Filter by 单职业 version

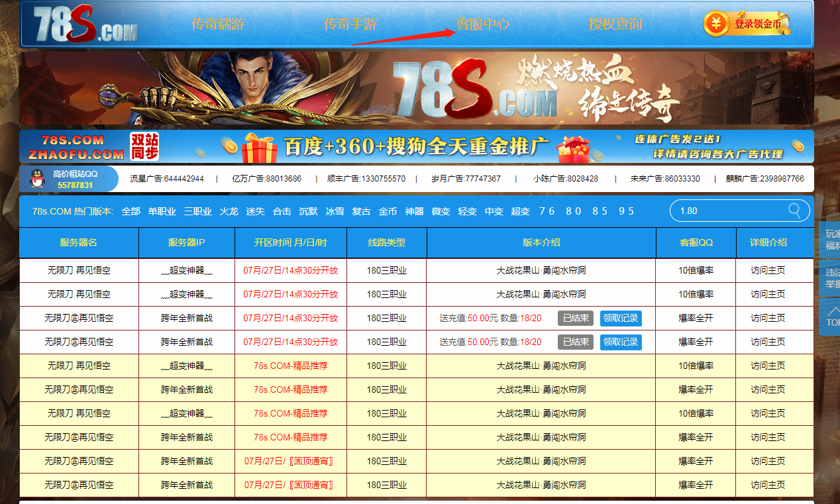point(162,211)
